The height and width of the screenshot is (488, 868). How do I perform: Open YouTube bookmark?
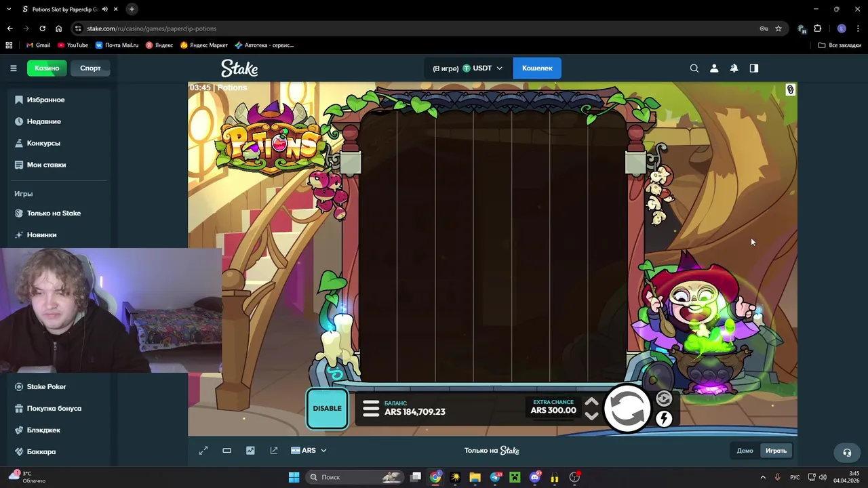coord(73,45)
